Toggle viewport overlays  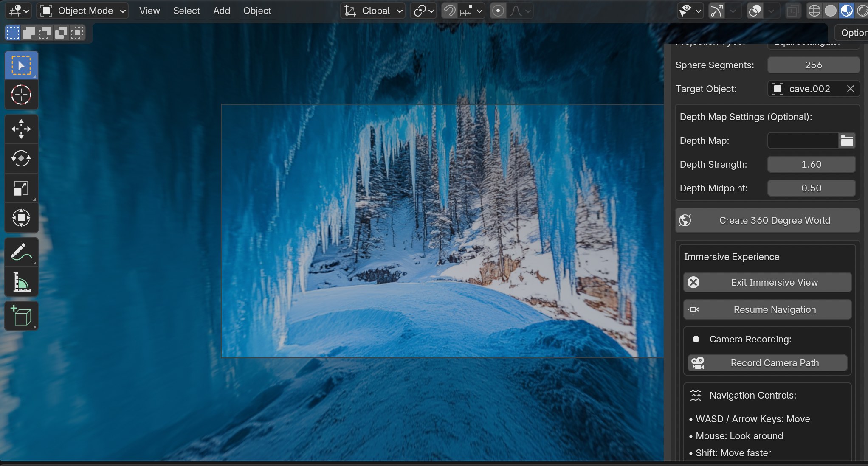click(x=755, y=11)
